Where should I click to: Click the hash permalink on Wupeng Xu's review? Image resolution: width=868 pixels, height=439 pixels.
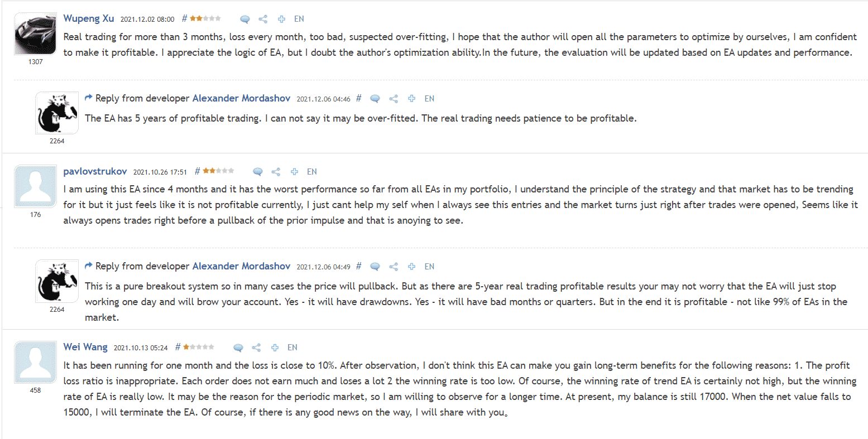pos(184,18)
